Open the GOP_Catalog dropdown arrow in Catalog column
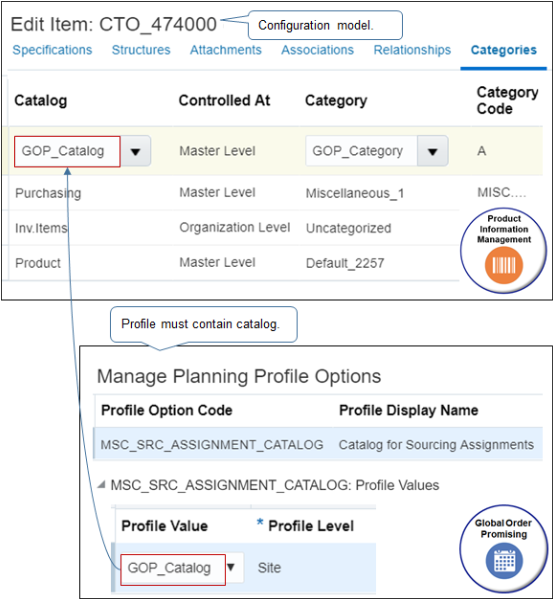Screen dimensions: 554x600 click(135, 152)
